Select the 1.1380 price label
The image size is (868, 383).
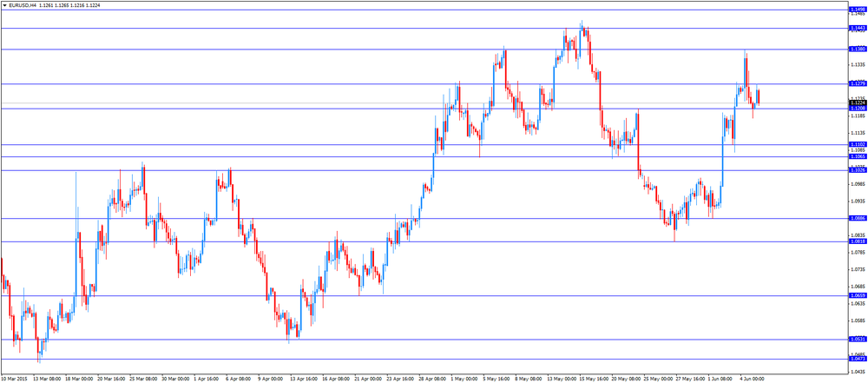[x=857, y=50]
